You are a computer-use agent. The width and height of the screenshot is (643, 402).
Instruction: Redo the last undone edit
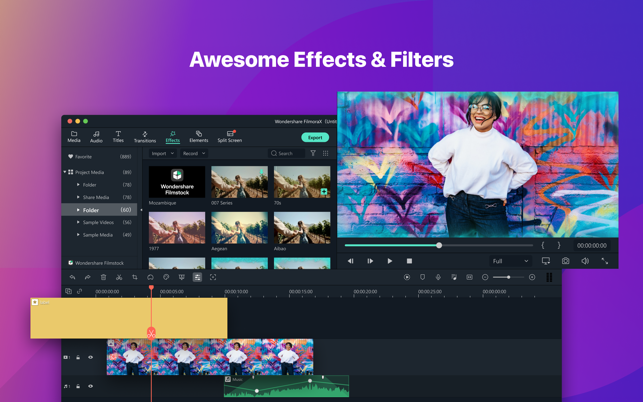pos(87,277)
